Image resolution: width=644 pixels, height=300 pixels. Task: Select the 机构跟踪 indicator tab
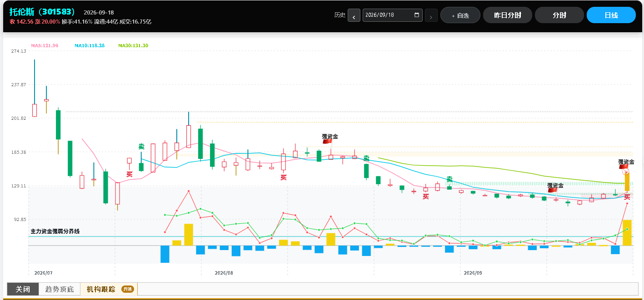(x=109, y=289)
